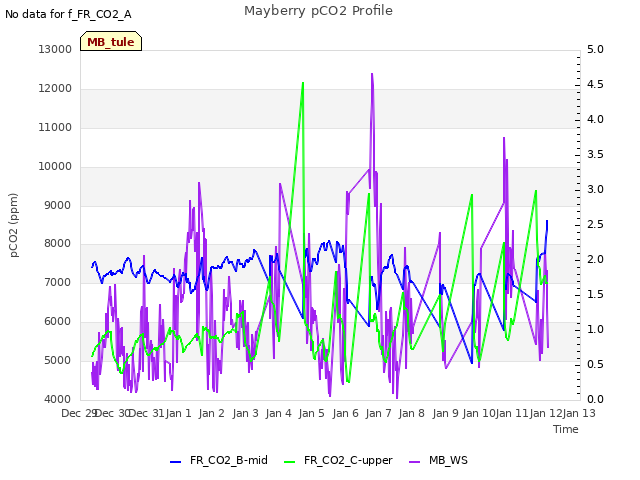
Task: Toggle the MB_WS legend entry
Action: pyautogui.click(x=438, y=460)
